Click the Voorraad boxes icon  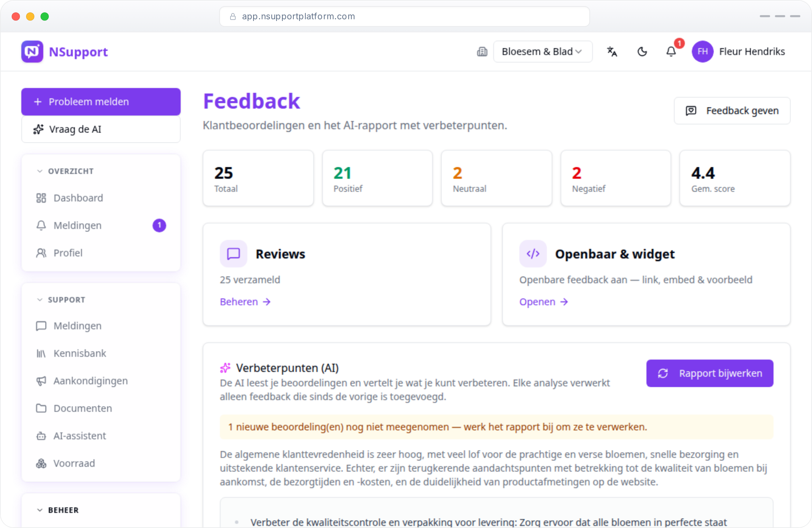click(41, 463)
